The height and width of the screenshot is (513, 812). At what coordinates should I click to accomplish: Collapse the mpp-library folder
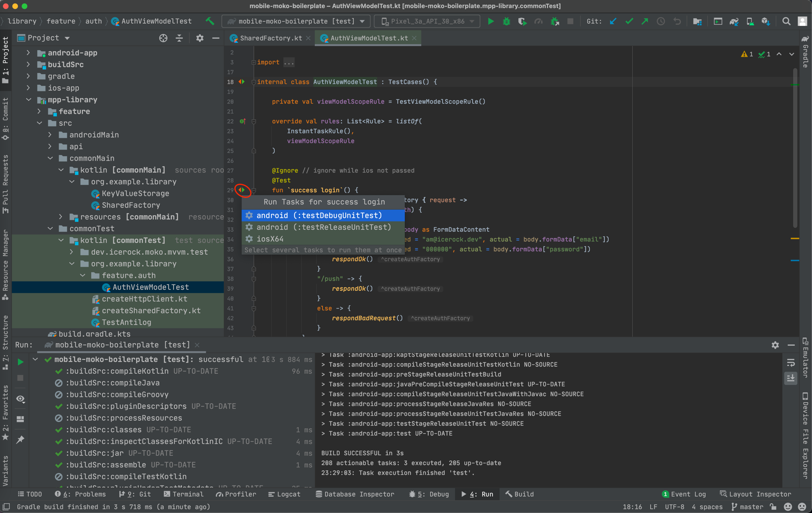pos(28,100)
